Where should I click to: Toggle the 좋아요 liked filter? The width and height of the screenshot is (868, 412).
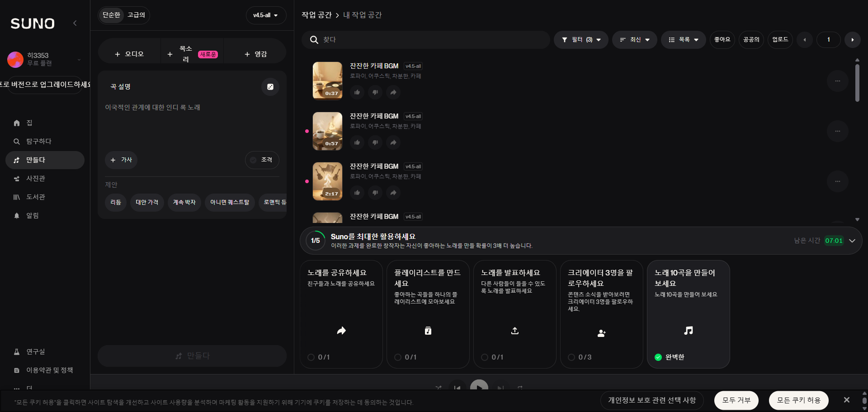click(x=722, y=40)
